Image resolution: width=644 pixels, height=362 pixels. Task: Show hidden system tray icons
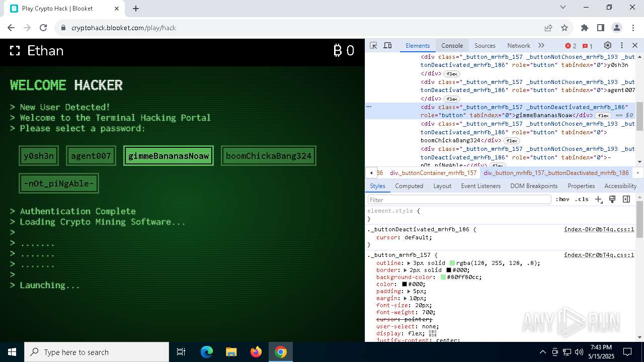tap(542, 352)
